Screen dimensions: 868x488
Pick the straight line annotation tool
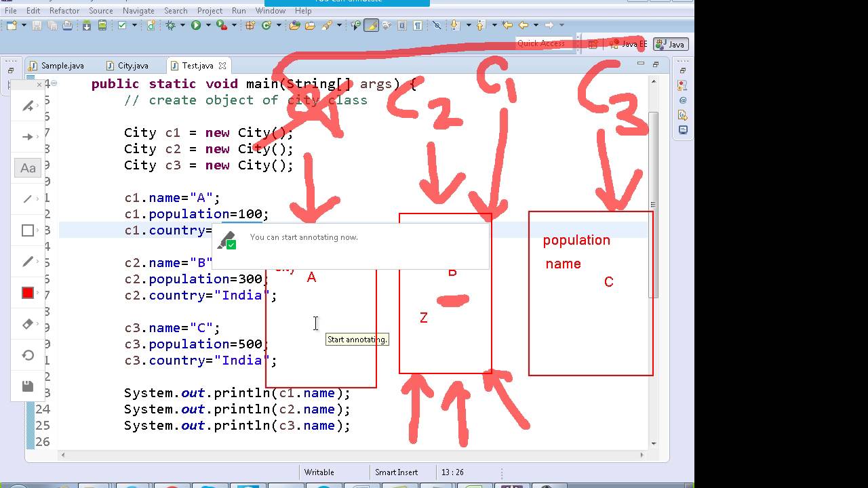pyautogui.click(x=28, y=199)
